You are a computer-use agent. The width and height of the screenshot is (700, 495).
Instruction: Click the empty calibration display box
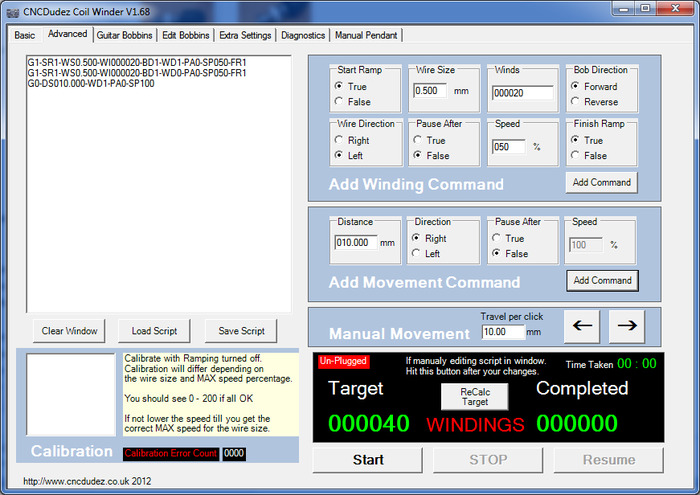point(71,395)
